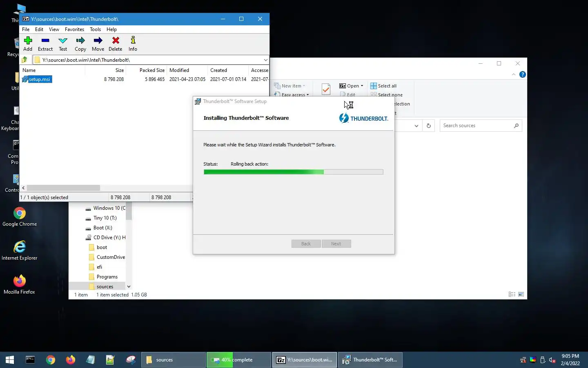Open the Favorites menu
Viewport: 588px width, 368px height.
tap(74, 29)
